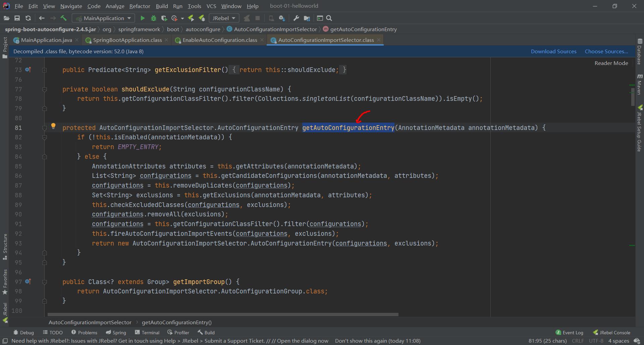
Task: Toggle Reader Mode in the editor
Action: [611, 63]
